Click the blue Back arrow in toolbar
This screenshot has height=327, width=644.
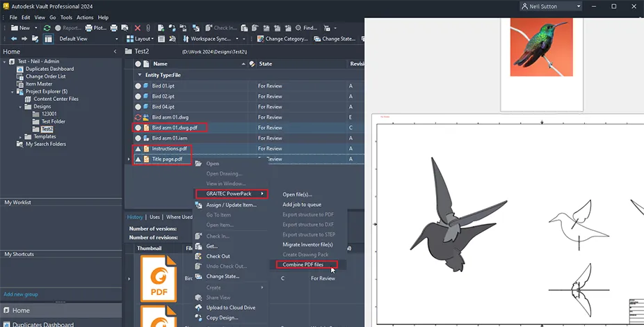click(14, 39)
